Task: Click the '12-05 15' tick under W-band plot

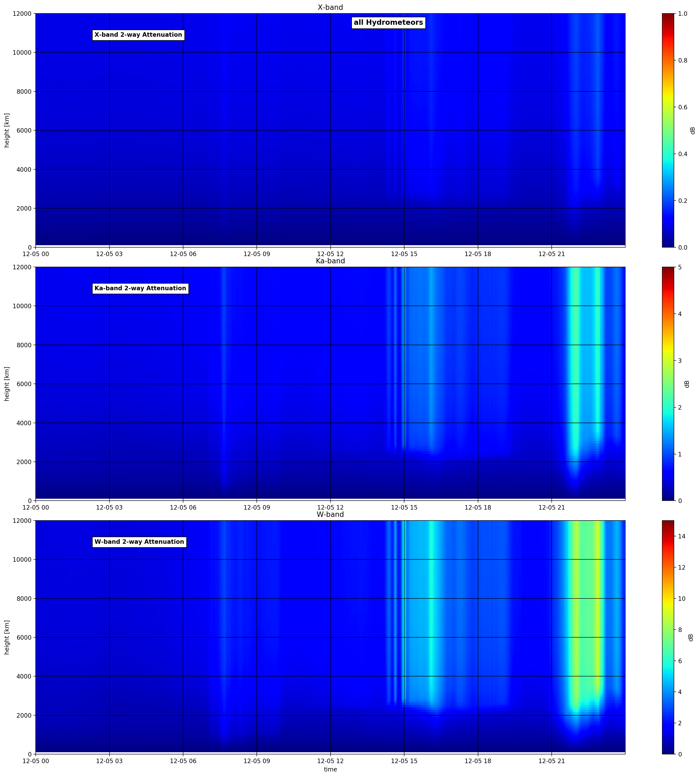Action: pos(404,761)
